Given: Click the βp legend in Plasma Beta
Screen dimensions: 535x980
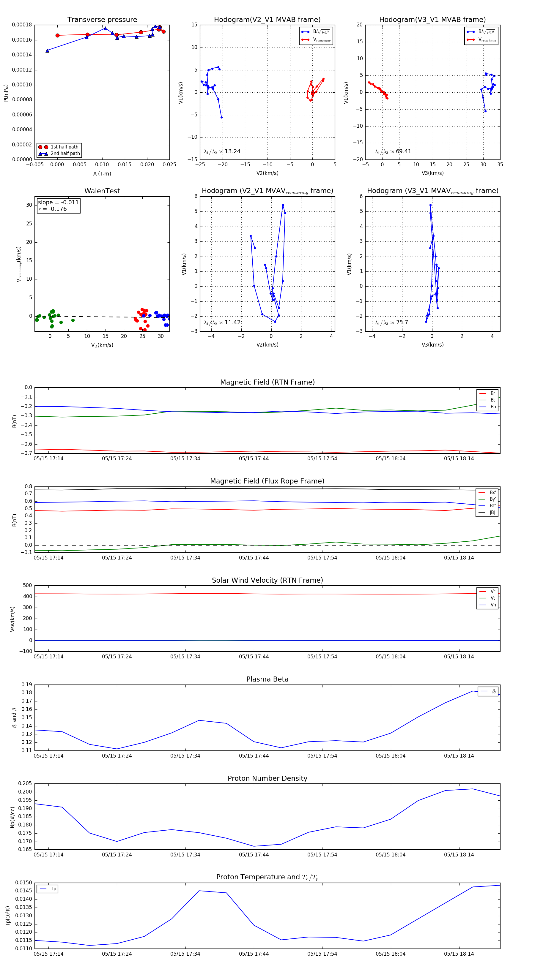Looking at the screenshot, I should click(x=488, y=691).
